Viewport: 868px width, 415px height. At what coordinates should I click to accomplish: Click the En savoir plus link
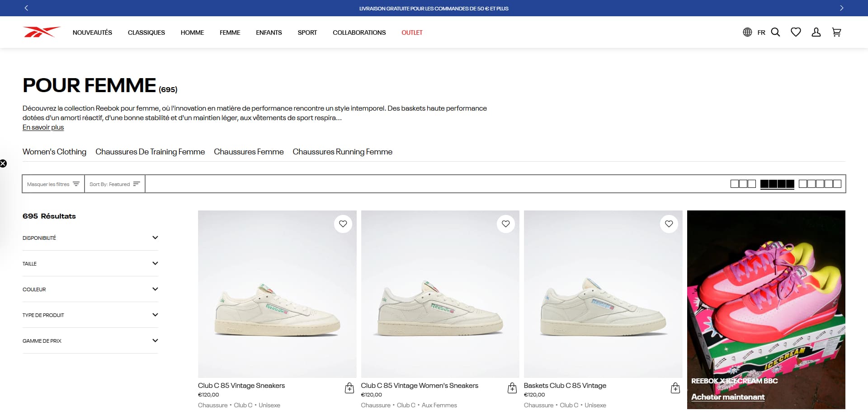pos(43,127)
